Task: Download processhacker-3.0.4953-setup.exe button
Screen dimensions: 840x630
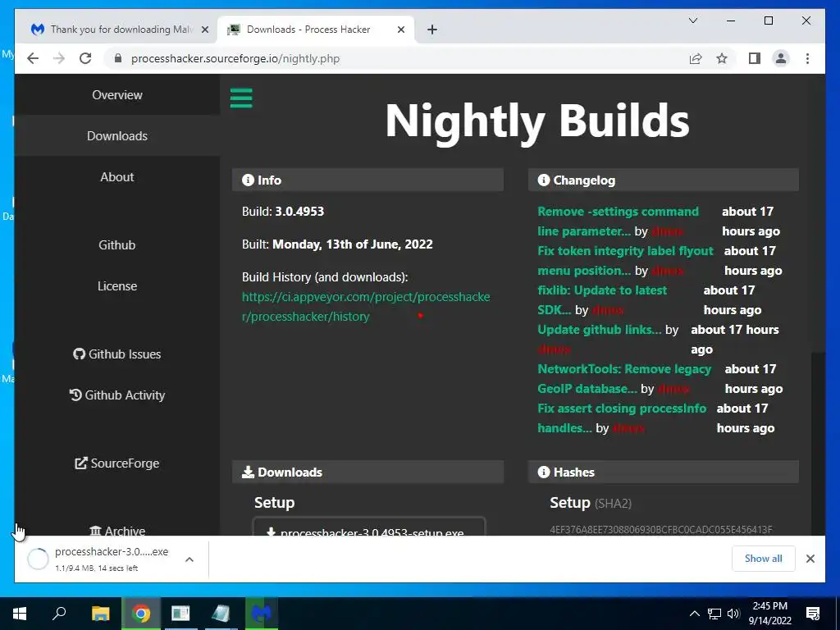Action: (x=369, y=527)
